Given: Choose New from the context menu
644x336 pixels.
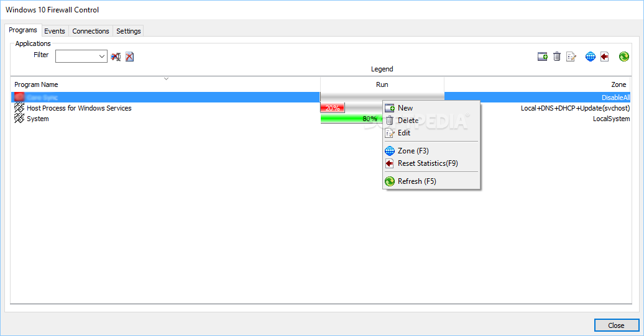Looking at the screenshot, I should pyautogui.click(x=431, y=108).
